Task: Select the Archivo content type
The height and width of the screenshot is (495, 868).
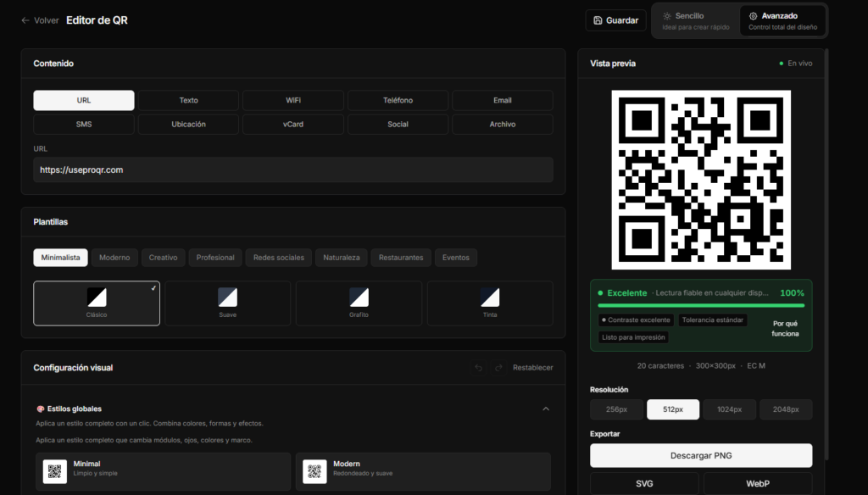Action: click(502, 124)
